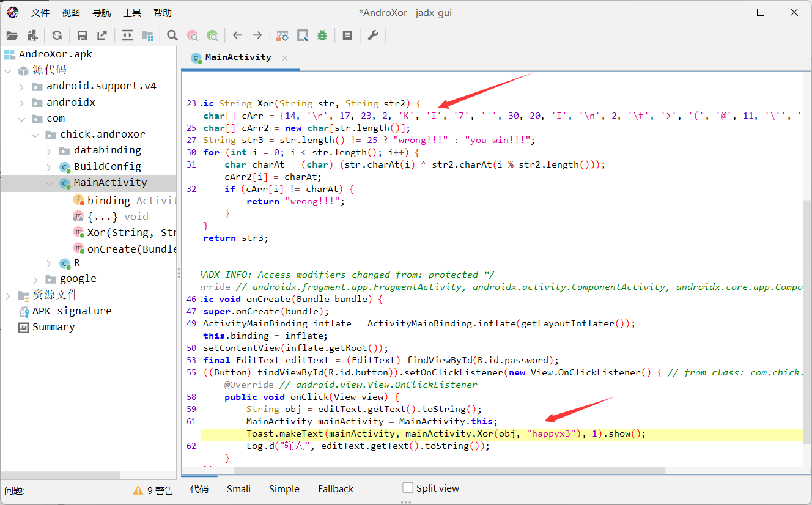Navigate forward with the right arrow
The image size is (812, 505).
click(257, 35)
